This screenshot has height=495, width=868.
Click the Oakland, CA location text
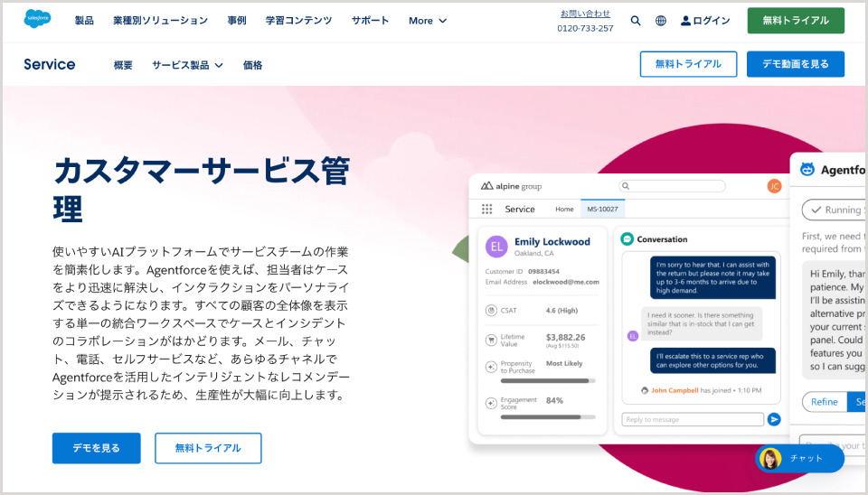pyautogui.click(x=533, y=253)
